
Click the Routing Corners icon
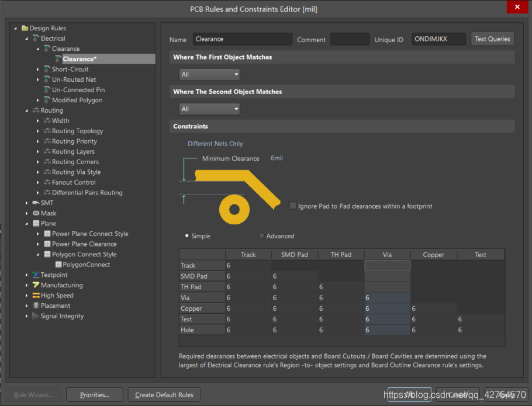[47, 162]
